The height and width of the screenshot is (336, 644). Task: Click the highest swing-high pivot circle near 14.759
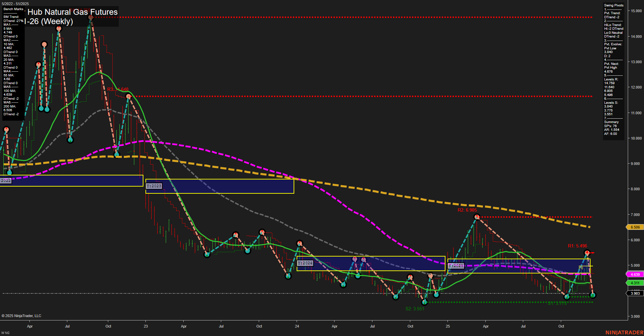pyautogui.click(x=91, y=17)
